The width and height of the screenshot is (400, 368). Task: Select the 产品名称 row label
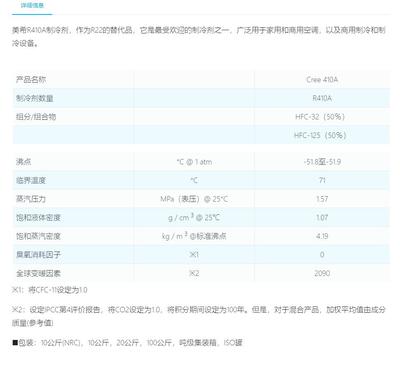(x=31, y=80)
